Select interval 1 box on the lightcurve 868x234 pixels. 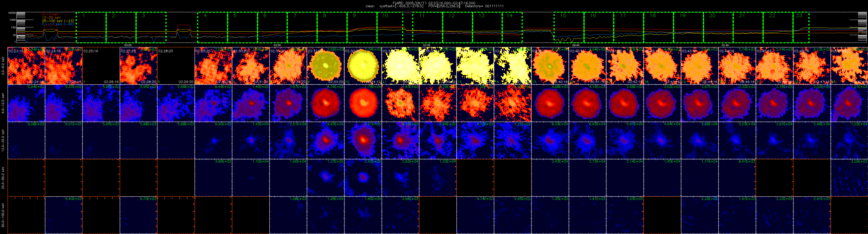[x=91, y=28]
